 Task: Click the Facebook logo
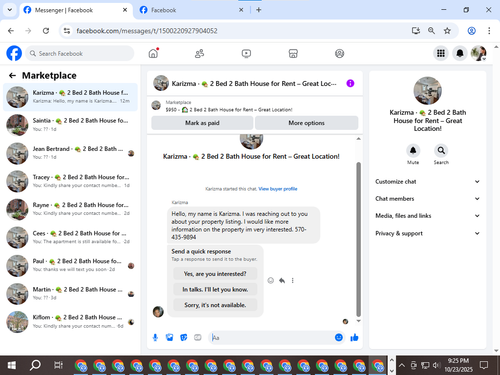click(x=14, y=53)
